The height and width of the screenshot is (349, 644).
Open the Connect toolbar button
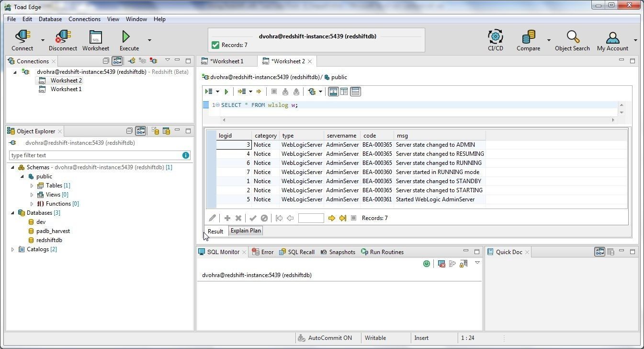[23, 40]
